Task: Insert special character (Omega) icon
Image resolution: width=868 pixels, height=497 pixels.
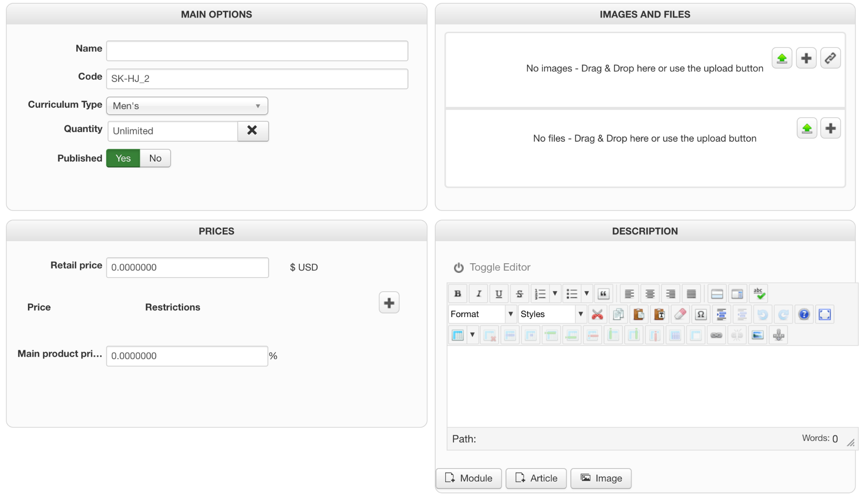Action: click(x=701, y=314)
